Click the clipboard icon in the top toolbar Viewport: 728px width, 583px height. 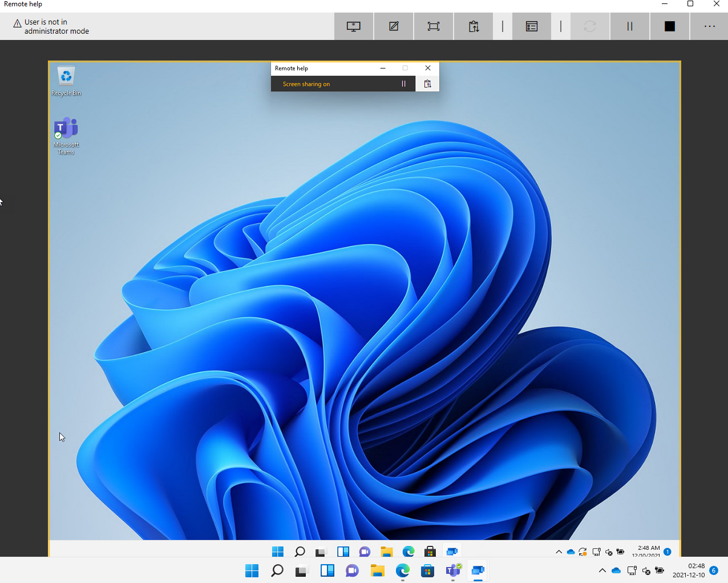coord(474,26)
